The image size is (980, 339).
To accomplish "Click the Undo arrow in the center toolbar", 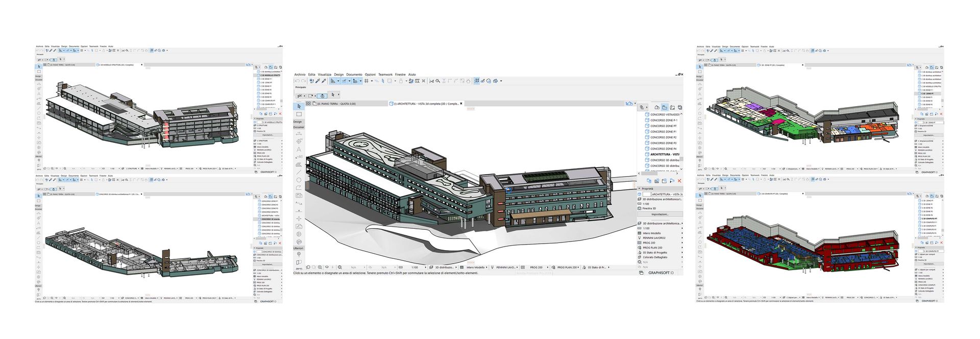I will pos(297,81).
